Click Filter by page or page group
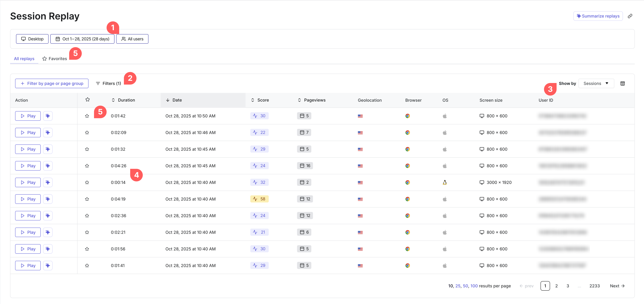Image resolution: width=644 pixels, height=304 pixels. pyautogui.click(x=52, y=83)
